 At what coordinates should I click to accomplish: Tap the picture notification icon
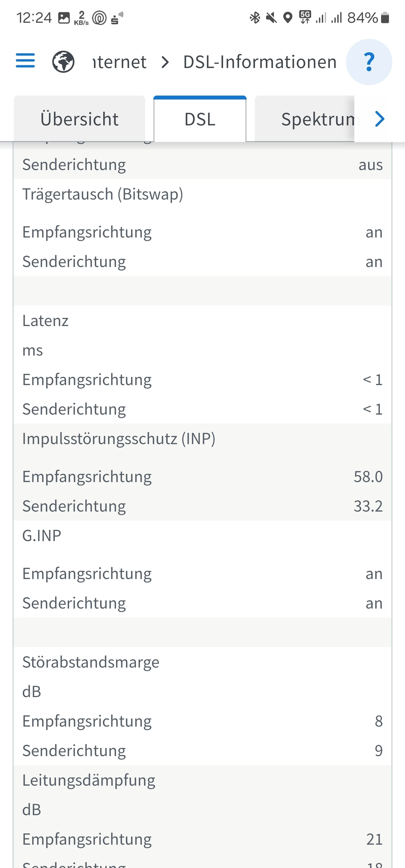[64, 17]
